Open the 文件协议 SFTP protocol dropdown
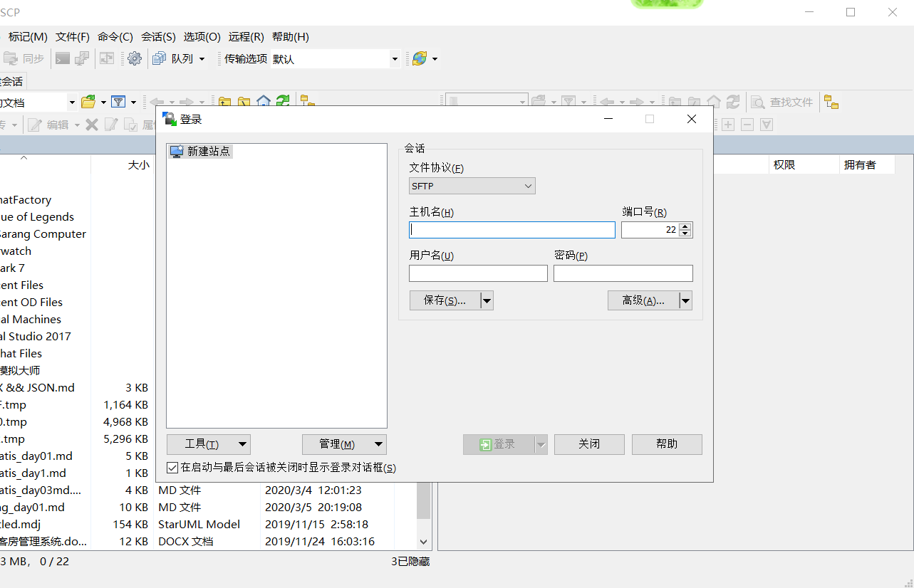This screenshot has width=914, height=588. click(472, 185)
